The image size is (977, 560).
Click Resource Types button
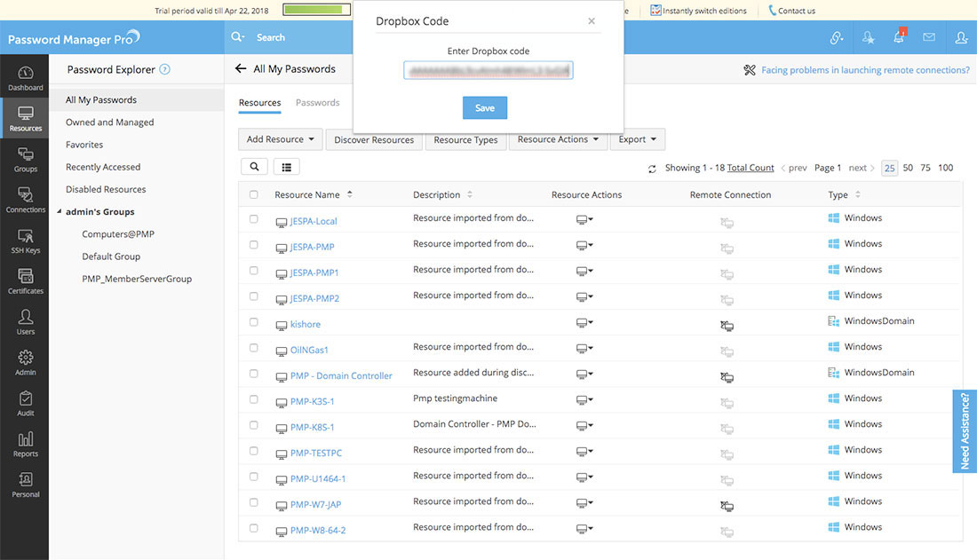tap(465, 139)
